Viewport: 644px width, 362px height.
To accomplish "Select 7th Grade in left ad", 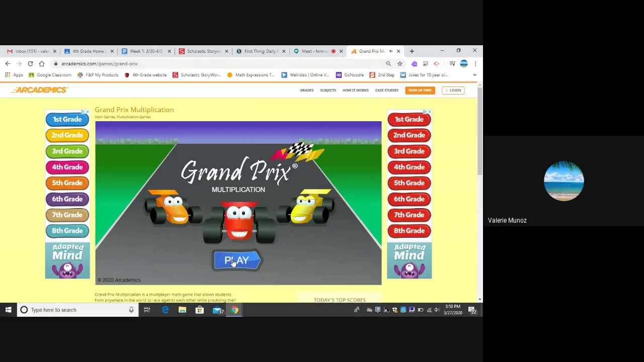I will (x=67, y=215).
